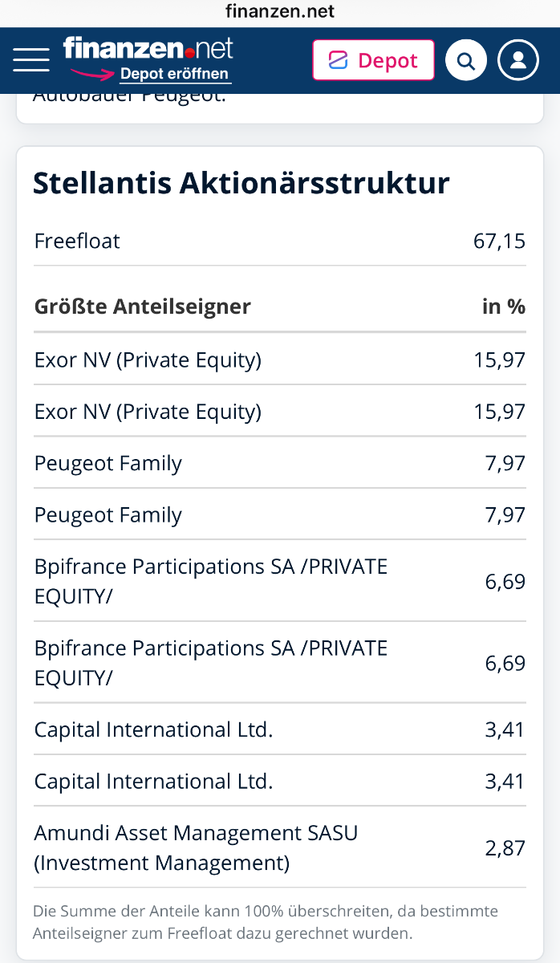Open the hamburger navigation menu
The image size is (560, 963).
click(31, 60)
